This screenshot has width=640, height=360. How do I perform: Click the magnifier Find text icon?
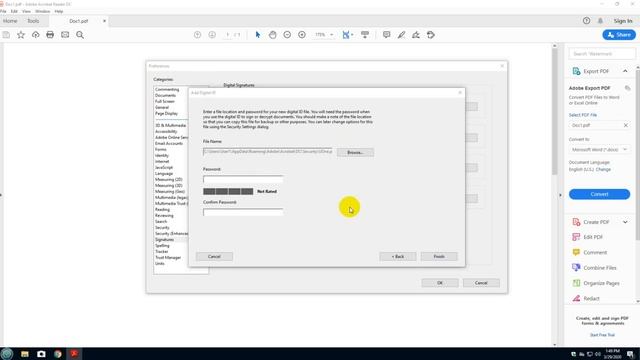(x=80, y=35)
